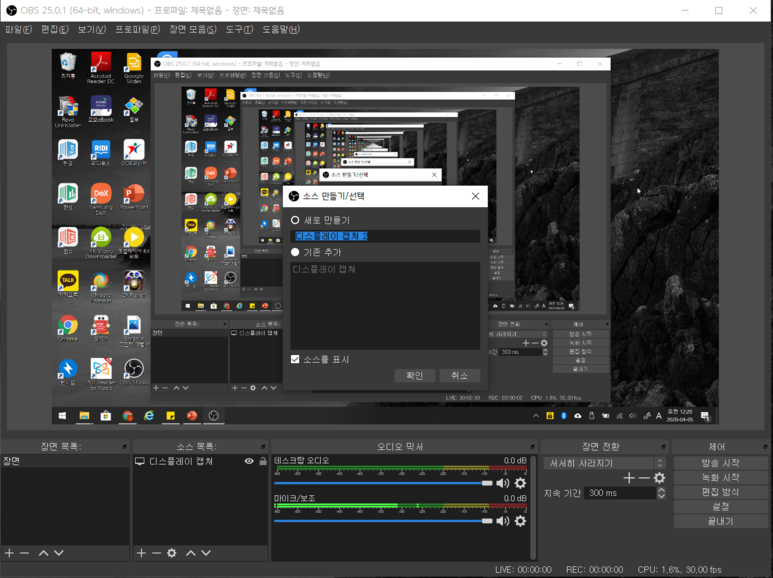Click the 녹화 시작 button

tap(720, 477)
